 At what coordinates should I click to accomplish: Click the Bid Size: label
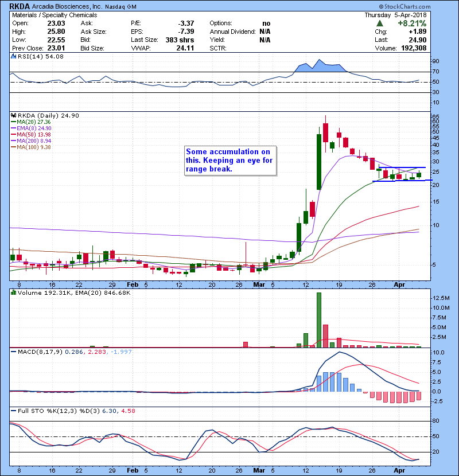92,48
